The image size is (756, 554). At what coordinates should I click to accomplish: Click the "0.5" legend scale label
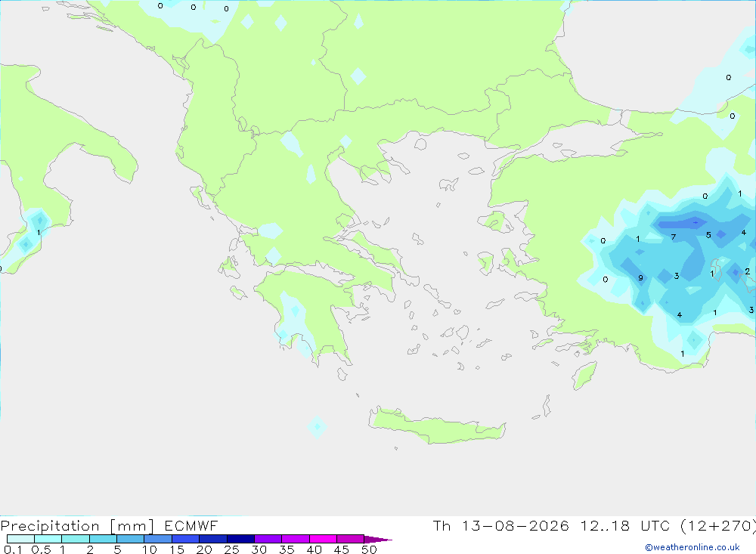[x=41, y=549]
